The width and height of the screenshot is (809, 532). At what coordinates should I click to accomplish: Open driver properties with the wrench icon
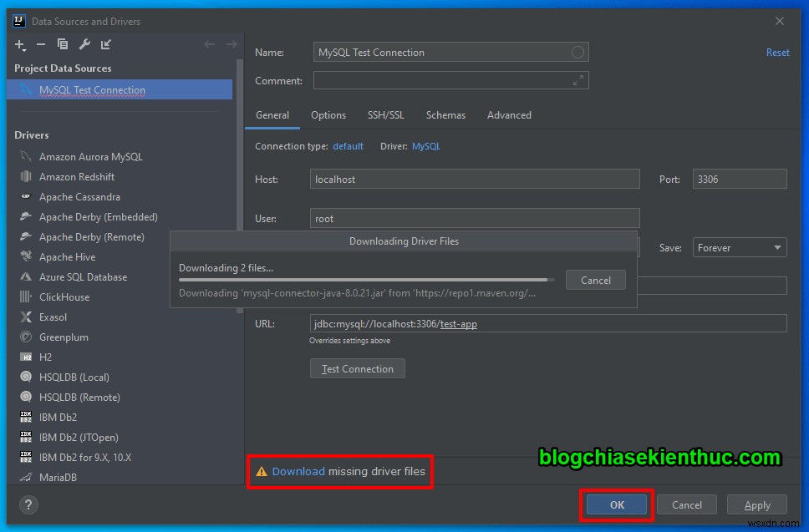pos(84,45)
